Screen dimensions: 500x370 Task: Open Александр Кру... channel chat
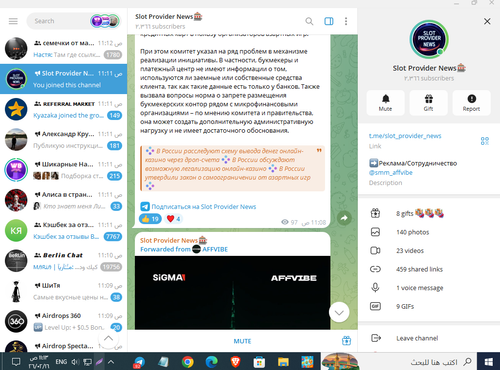(x=63, y=140)
